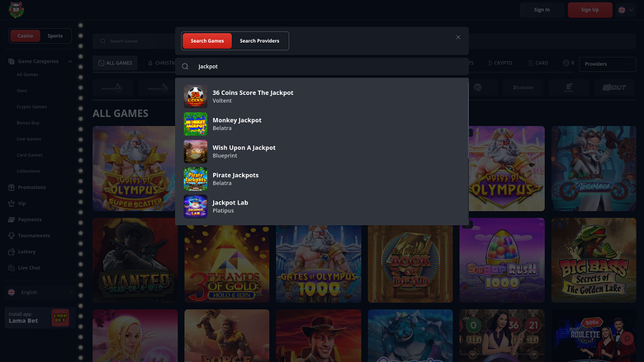Click the background search games magnifier icon
This screenshot has height=362, width=644.
(x=103, y=41)
